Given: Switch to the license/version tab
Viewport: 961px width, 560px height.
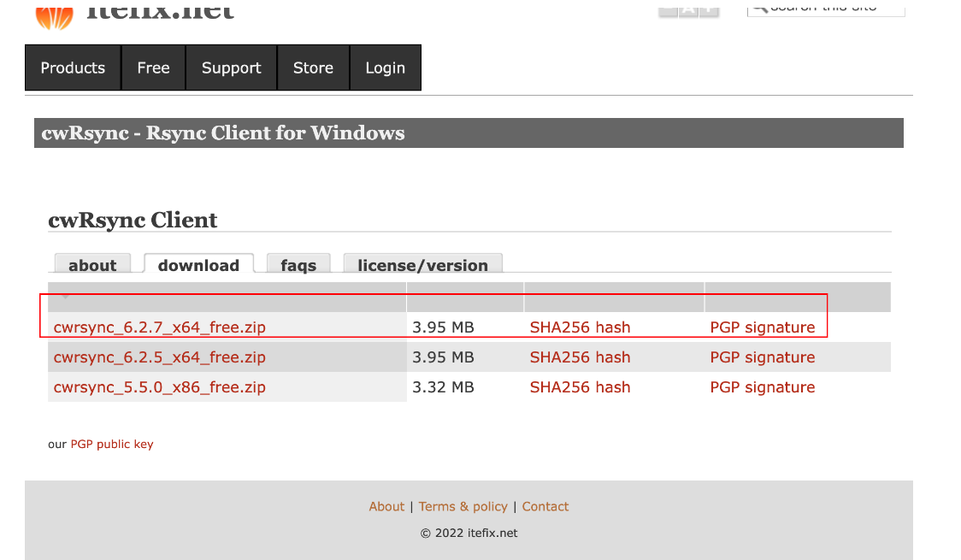Looking at the screenshot, I should click(423, 264).
